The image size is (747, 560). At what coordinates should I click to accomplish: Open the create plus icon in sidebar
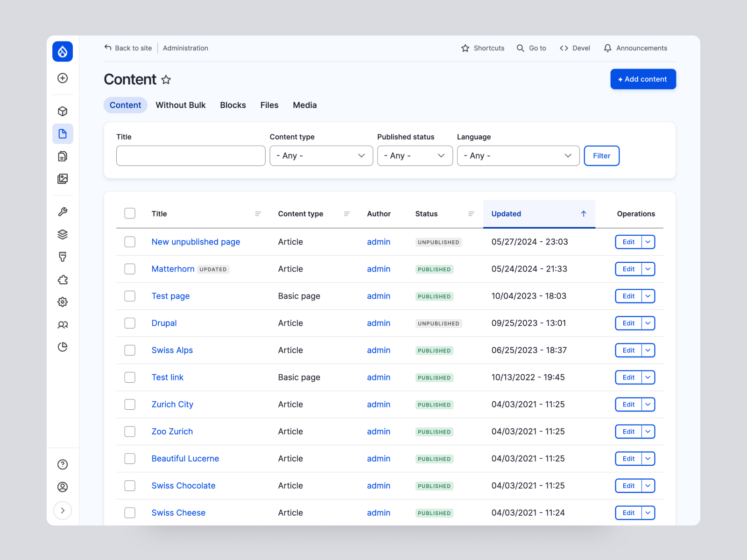tap(63, 78)
